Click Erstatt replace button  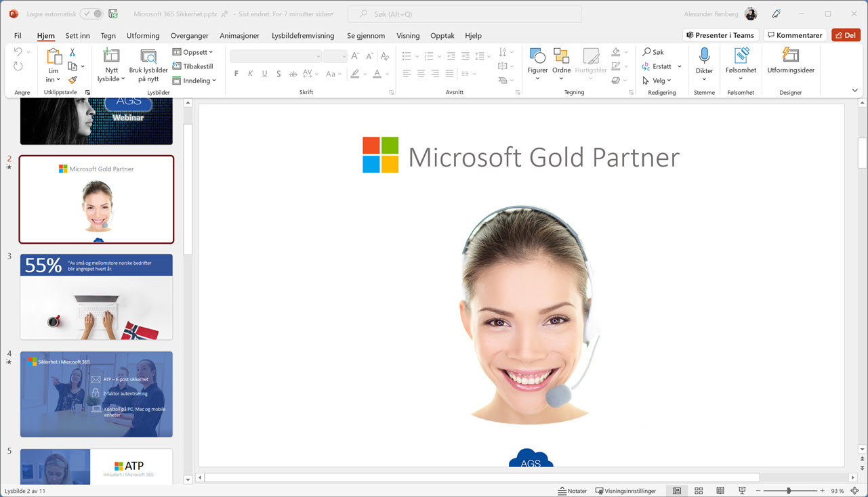pos(657,66)
